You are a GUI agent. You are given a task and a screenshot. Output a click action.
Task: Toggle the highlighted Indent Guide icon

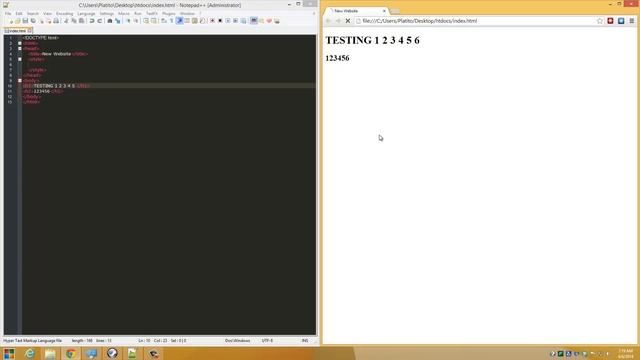(x=179, y=21)
